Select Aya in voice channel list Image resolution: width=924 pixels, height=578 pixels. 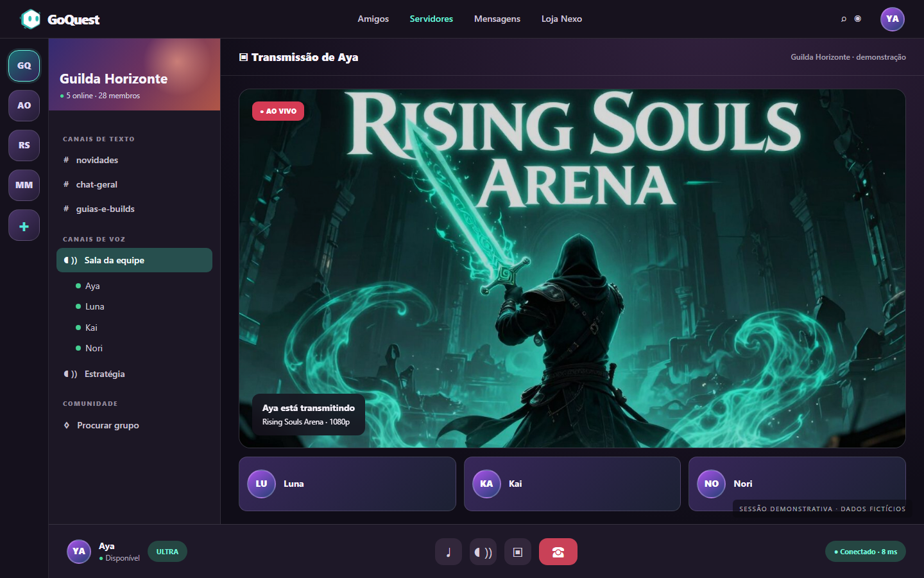tap(92, 286)
